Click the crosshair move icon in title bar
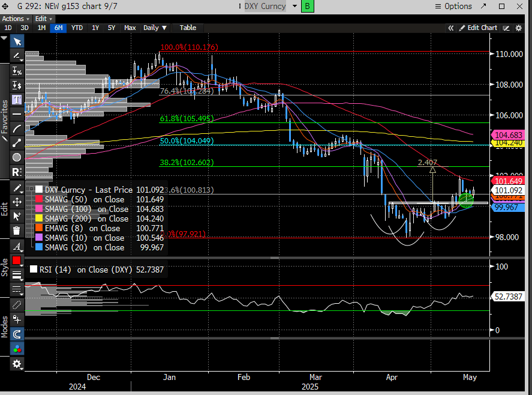The height and width of the screenshot is (395, 532). click(x=5, y=7)
